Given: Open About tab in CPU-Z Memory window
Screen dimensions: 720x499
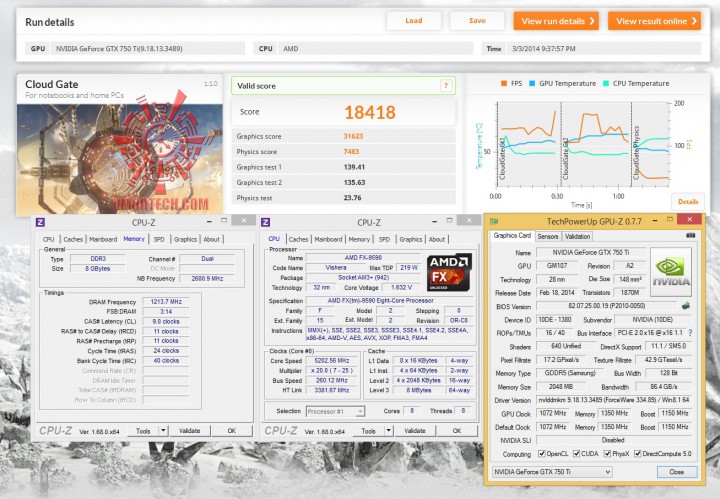Looking at the screenshot, I should [x=211, y=239].
